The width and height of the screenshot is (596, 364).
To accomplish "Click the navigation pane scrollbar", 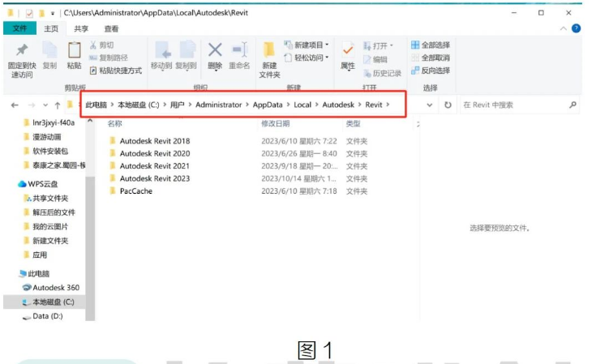I will (x=90, y=247).
